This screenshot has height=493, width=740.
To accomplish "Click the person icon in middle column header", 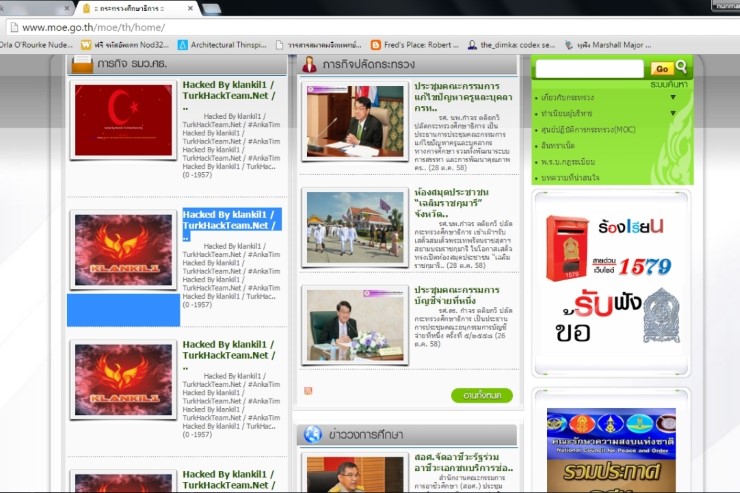I will coord(310,65).
